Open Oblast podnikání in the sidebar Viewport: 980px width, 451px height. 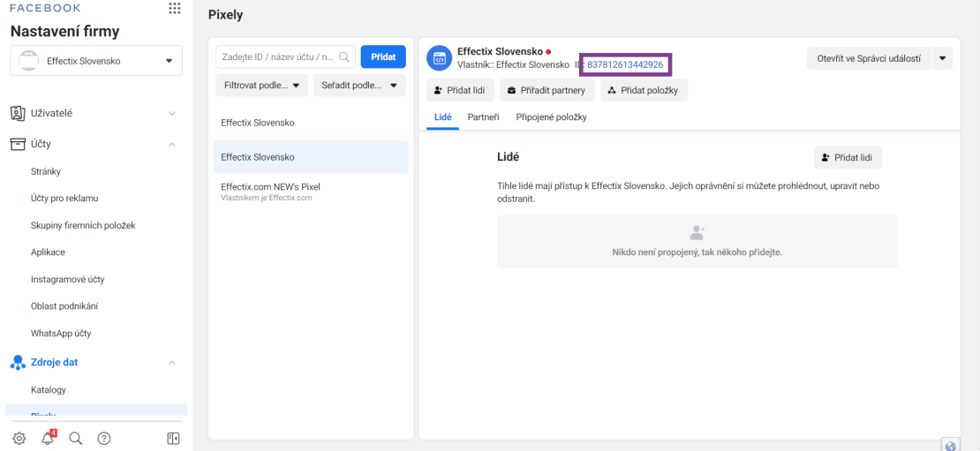click(x=64, y=306)
